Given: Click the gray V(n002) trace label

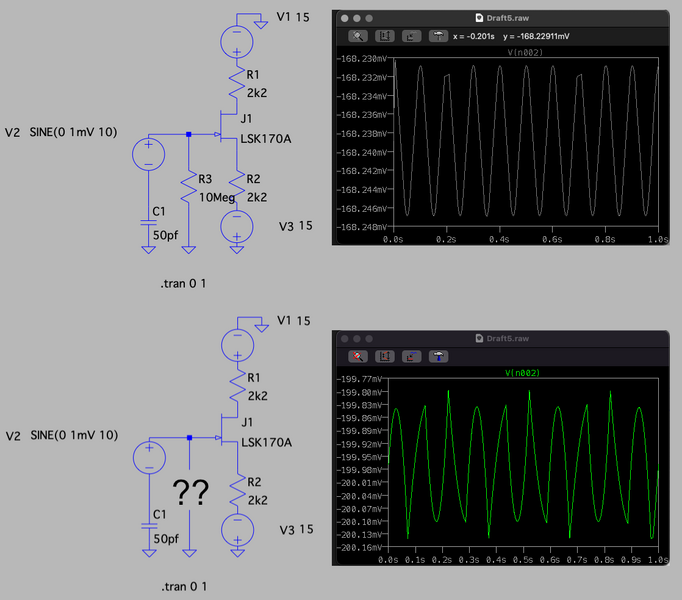Looking at the screenshot, I should 525,52.
